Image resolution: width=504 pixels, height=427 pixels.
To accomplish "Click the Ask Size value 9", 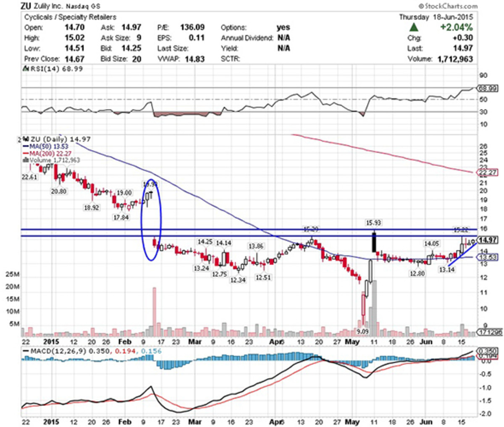I will (x=139, y=38).
